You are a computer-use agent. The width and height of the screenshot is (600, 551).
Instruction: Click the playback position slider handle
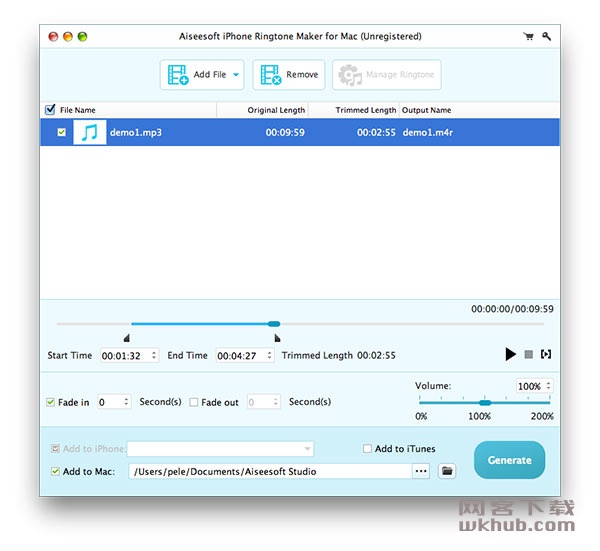click(x=274, y=324)
